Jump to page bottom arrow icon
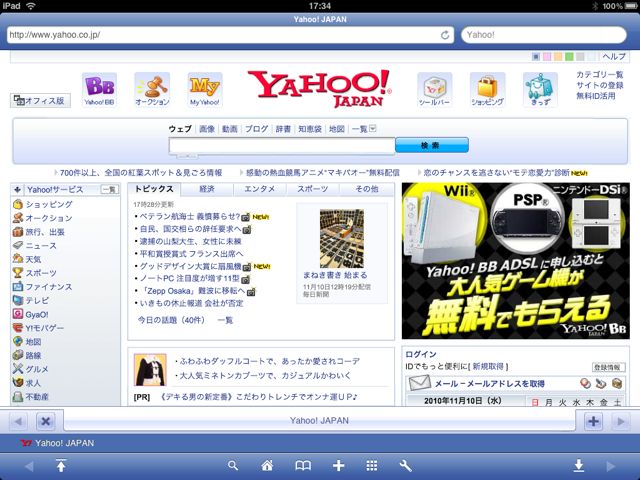 (578, 465)
